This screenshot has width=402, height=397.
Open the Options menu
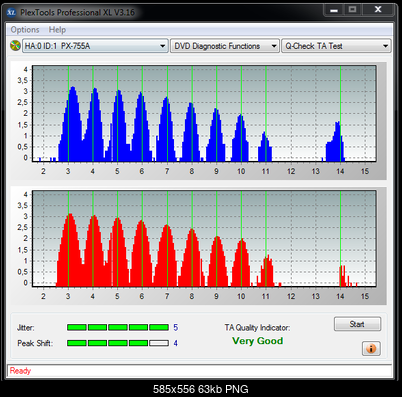pyautogui.click(x=25, y=30)
